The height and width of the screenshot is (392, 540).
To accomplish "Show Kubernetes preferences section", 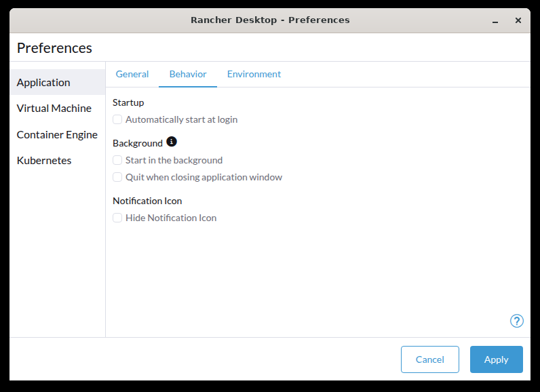I will (44, 160).
